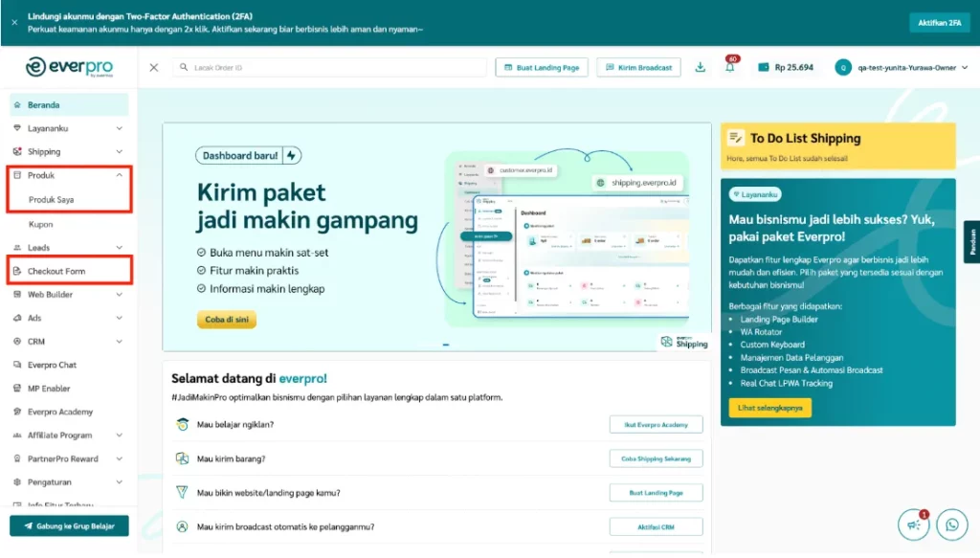Click the Aktifkan 2FA button
Image resolution: width=980 pixels, height=558 pixels.
(938, 22)
